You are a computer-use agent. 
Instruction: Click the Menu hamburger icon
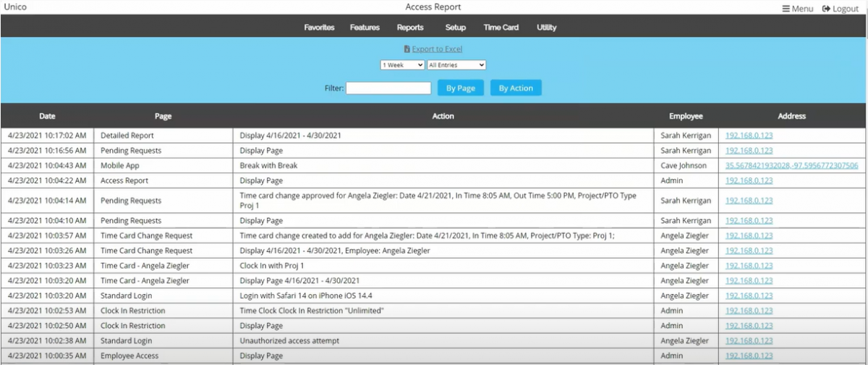pos(786,9)
